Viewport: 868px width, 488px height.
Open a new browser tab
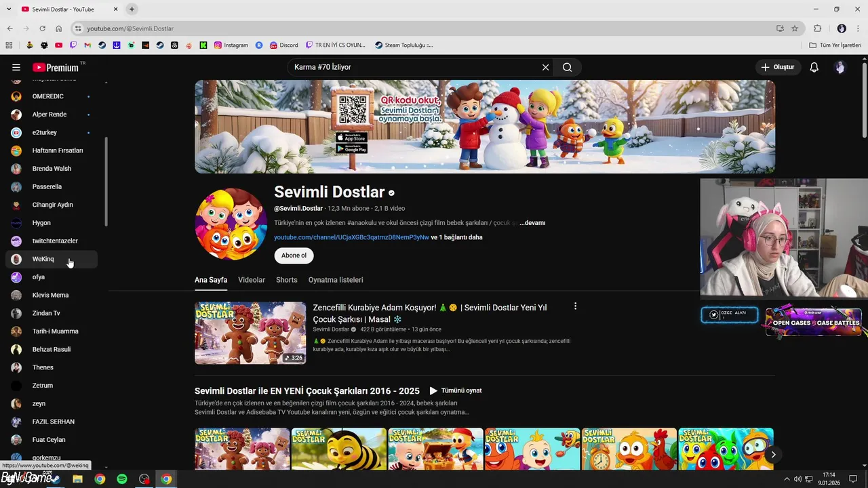pos(132,9)
